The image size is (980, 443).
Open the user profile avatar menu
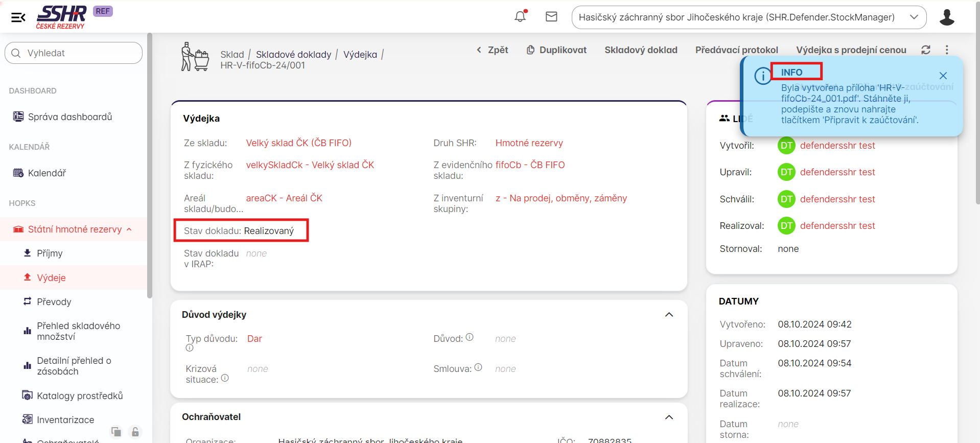[x=946, y=17]
